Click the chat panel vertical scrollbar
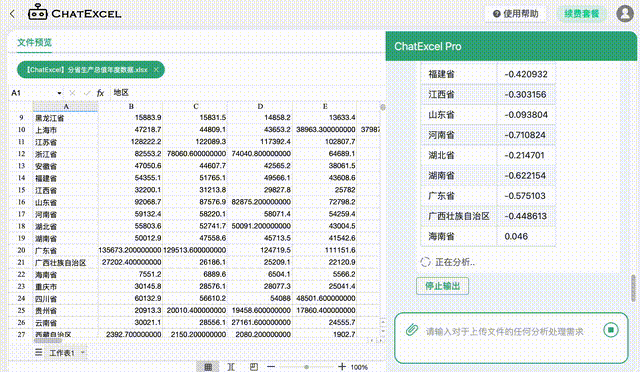The image size is (640, 372). [x=633, y=287]
